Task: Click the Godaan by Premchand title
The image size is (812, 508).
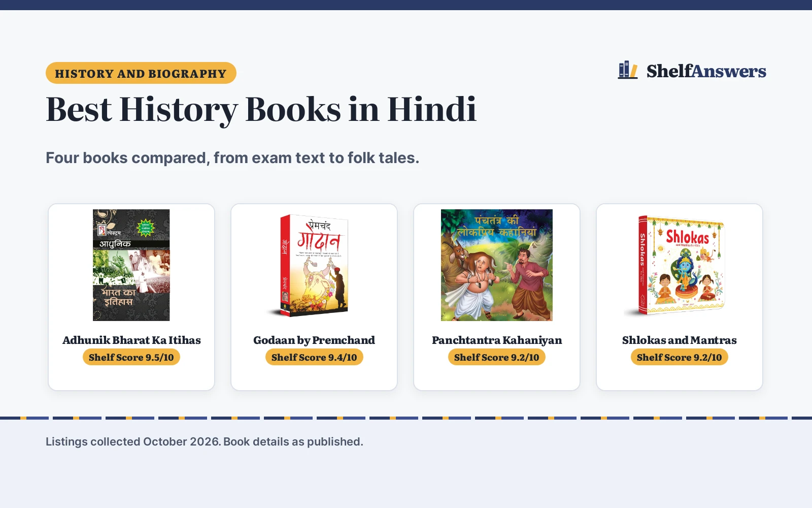Action: [314, 340]
